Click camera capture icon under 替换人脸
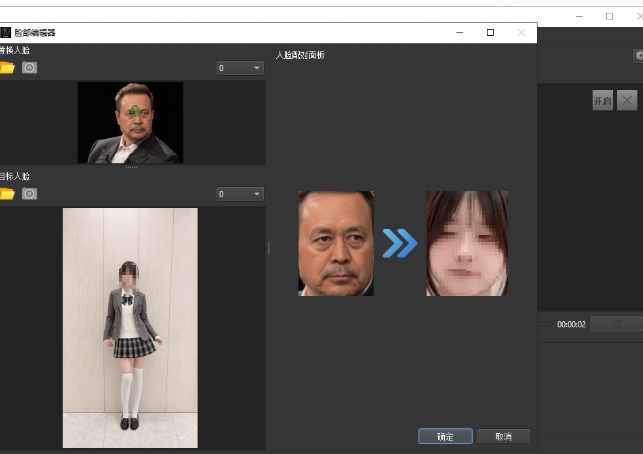This screenshot has height=454, width=643. 29,68
